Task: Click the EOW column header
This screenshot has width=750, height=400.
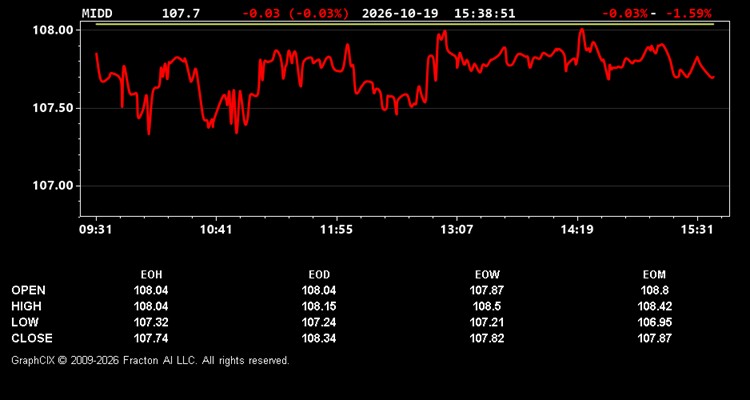Action: (487, 275)
